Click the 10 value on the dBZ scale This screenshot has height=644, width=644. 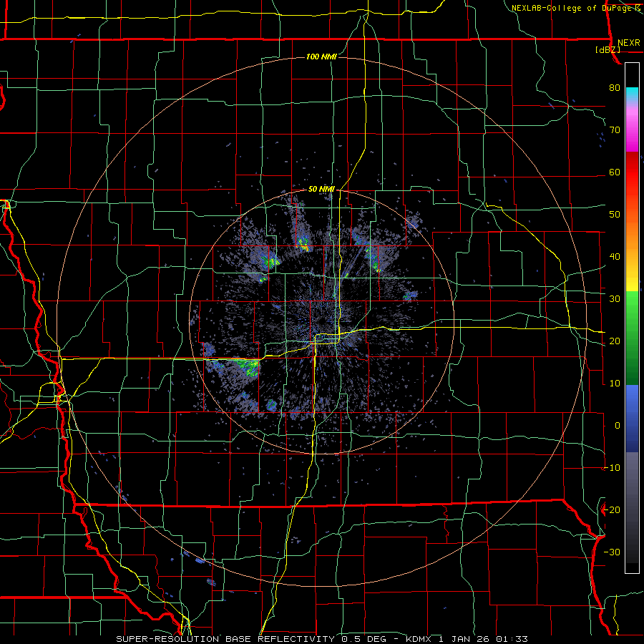pyautogui.click(x=615, y=384)
